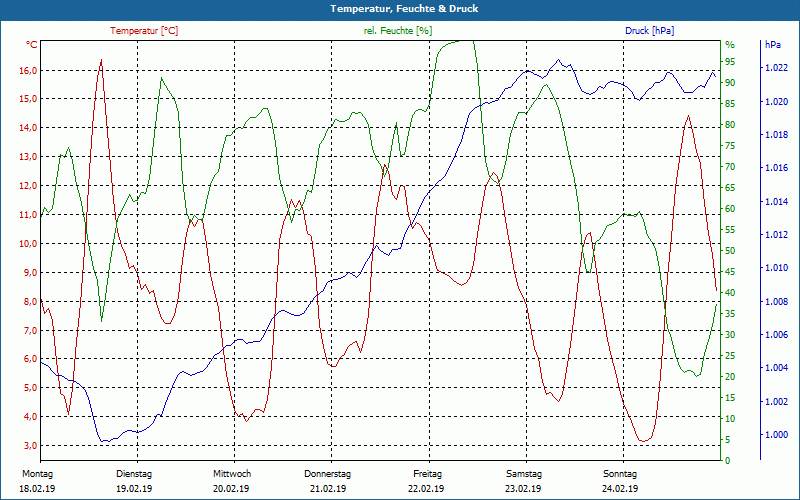Click the 80 humidity axis value
The height and width of the screenshot is (500, 800).
pyautogui.click(x=730, y=124)
